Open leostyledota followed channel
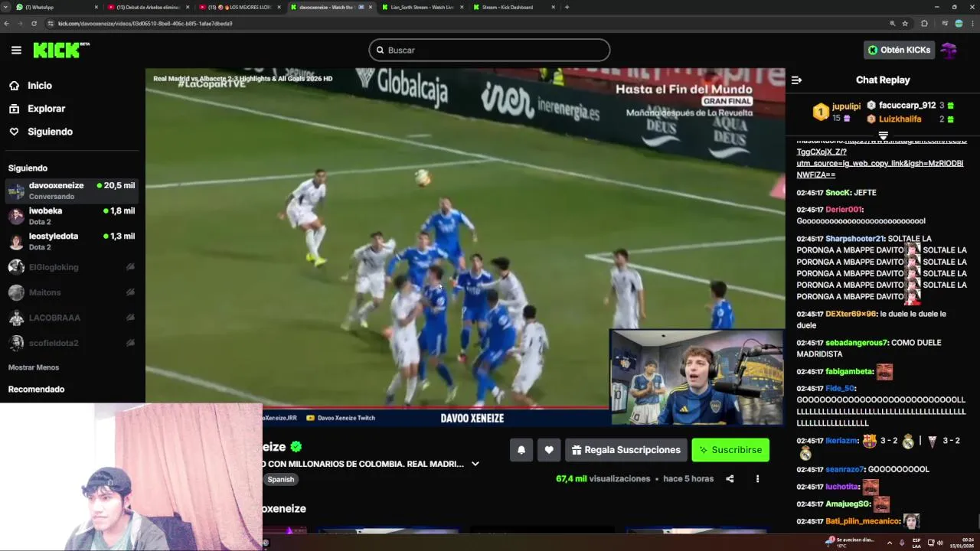Screen dimensions: 980x551 (71, 241)
